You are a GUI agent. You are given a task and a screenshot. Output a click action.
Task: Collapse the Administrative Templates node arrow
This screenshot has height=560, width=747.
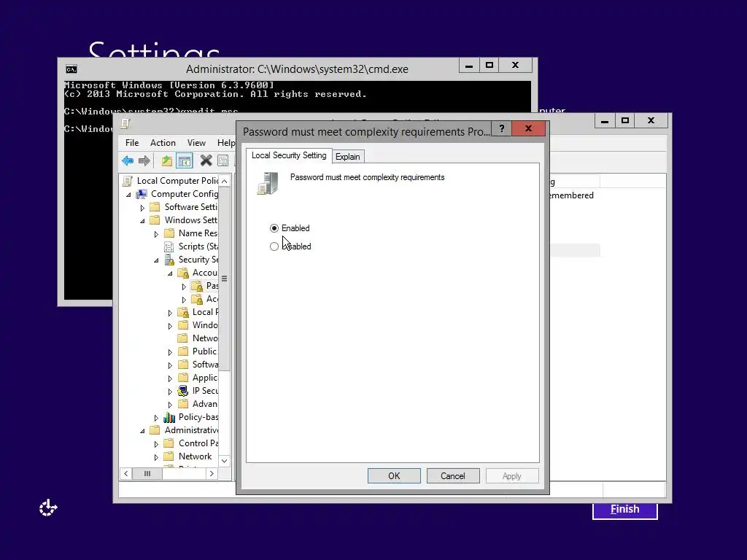click(142, 431)
